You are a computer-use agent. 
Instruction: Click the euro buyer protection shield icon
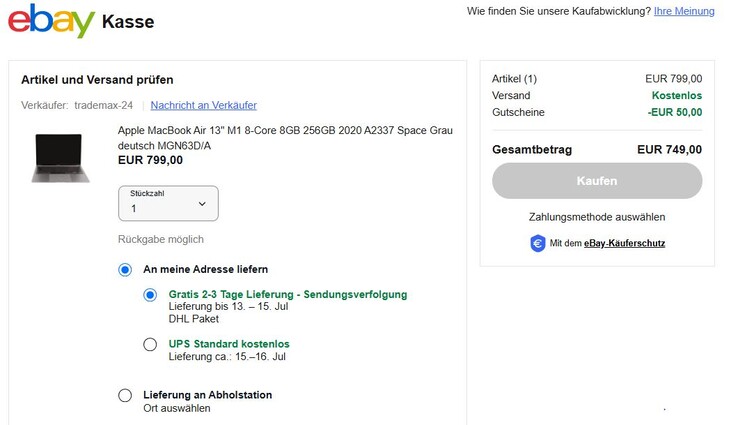[537, 243]
